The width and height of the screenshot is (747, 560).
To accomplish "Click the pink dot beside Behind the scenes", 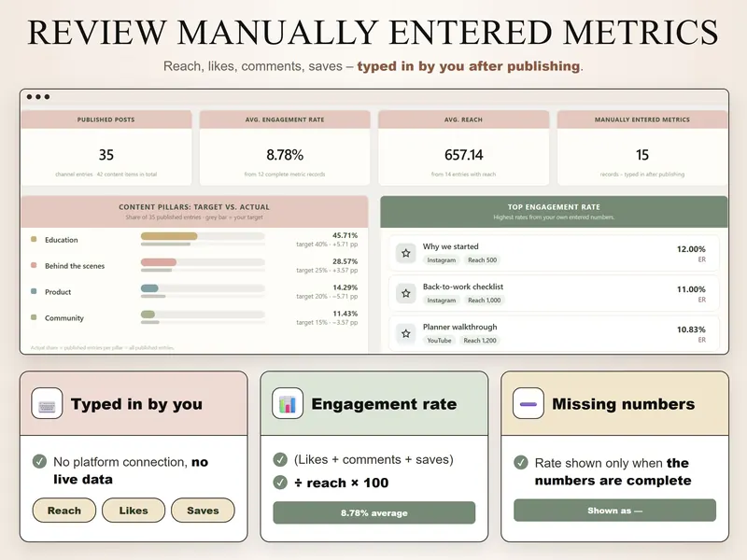I will coord(34,265).
